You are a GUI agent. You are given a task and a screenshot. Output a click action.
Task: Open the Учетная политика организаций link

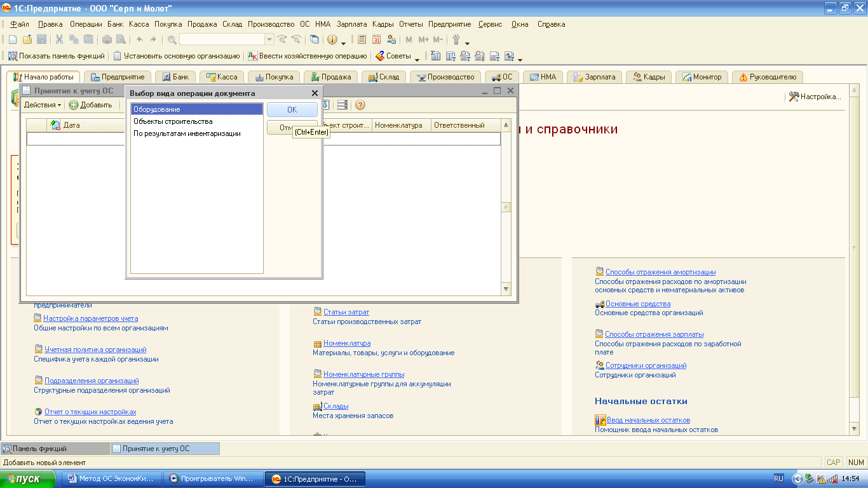coord(95,349)
